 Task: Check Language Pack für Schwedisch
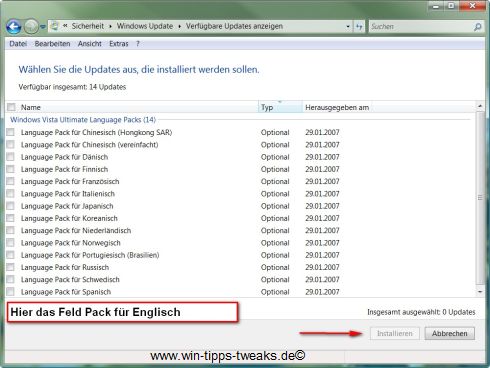11,279
